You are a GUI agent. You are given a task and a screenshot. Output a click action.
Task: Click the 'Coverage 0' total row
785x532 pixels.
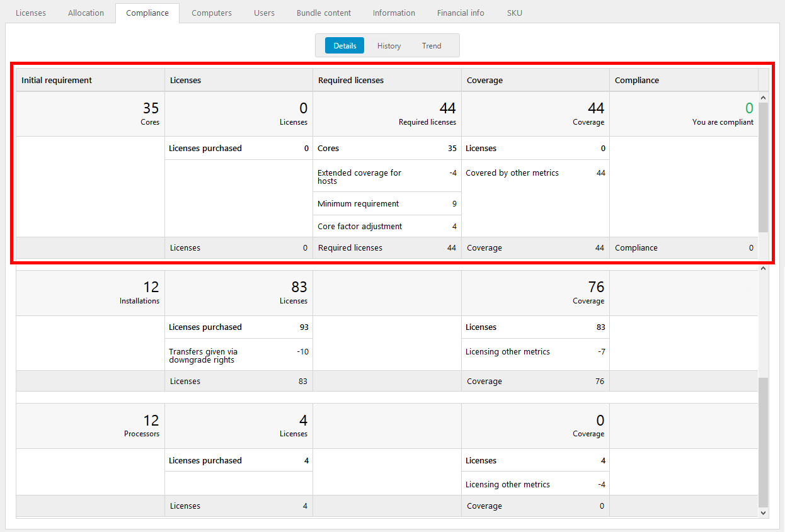pyautogui.click(x=535, y=506)
